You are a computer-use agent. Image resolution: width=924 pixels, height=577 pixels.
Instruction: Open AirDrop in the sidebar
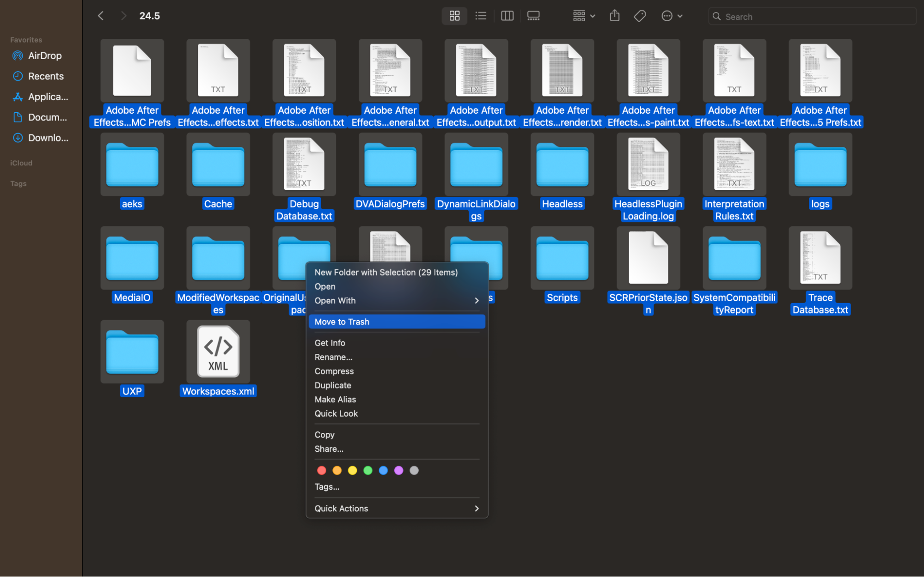pos(44,56)
